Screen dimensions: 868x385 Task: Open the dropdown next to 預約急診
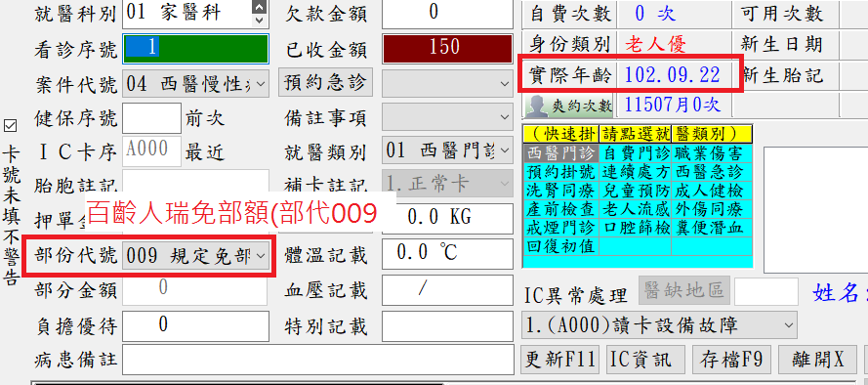pos(447,84)
